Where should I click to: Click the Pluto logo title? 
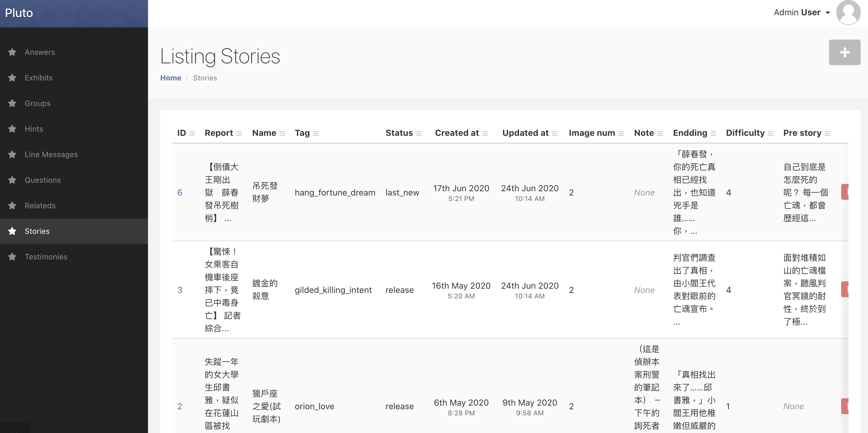(x=19, y=13)
